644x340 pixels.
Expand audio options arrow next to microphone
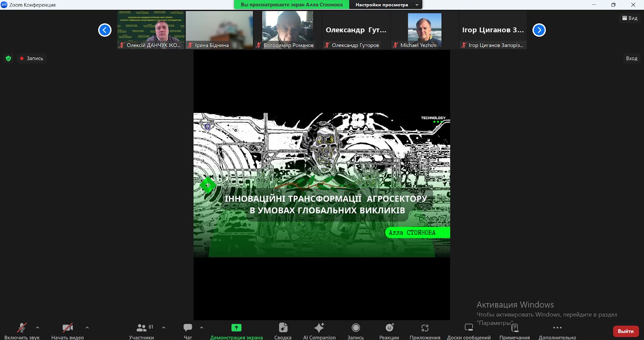37,328
